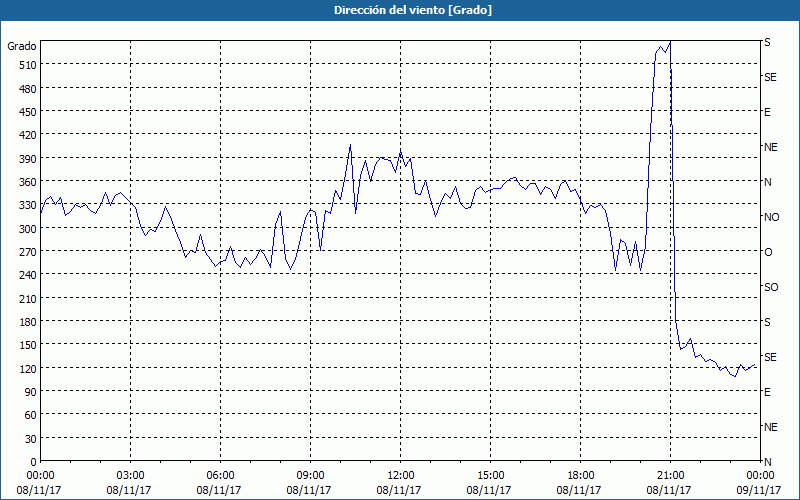Click the 'O' compass label at 270 level
This screenshot has width=800, height=500.
(768, 252)
